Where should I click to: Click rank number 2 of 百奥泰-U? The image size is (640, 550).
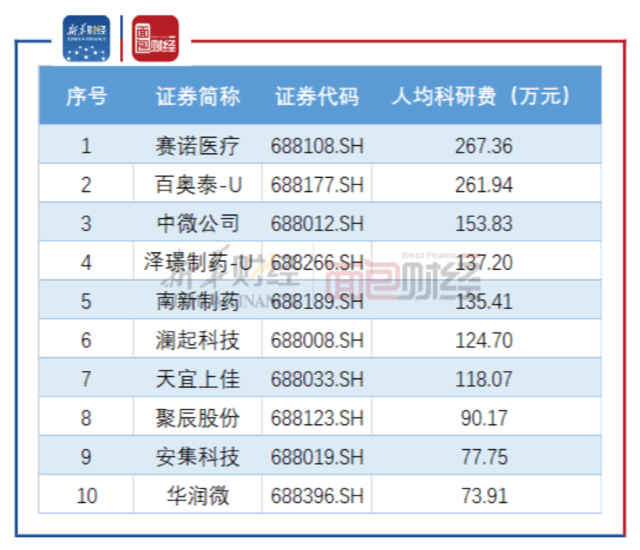86,185
